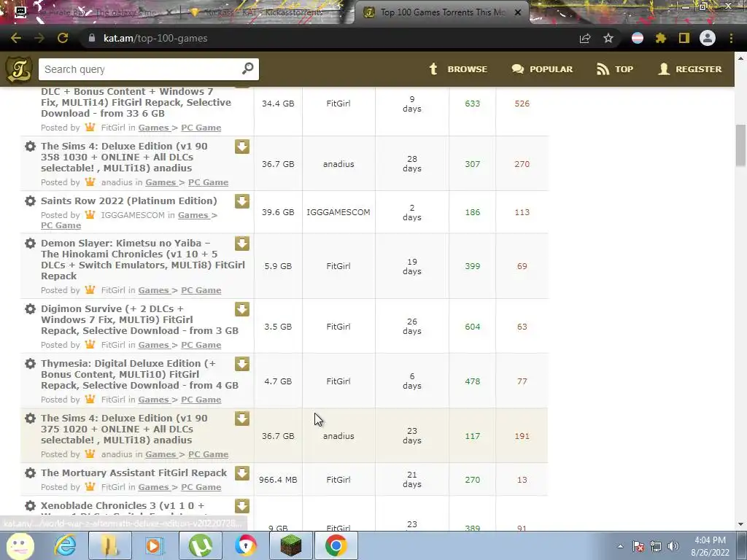Click 966.4 MB size cell
Screen dimensions: 747x560
click(278, 480)
